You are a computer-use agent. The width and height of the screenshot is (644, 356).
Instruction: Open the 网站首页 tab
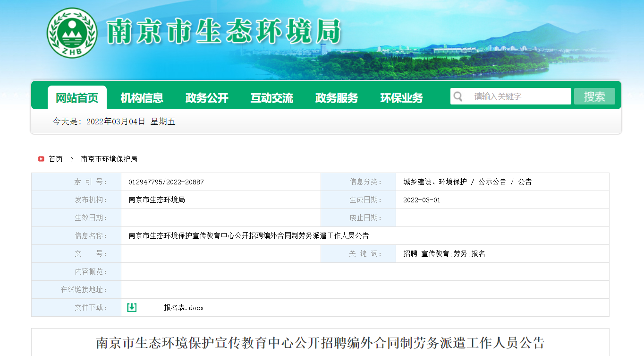pyautogui.click(x=77, y=98)
